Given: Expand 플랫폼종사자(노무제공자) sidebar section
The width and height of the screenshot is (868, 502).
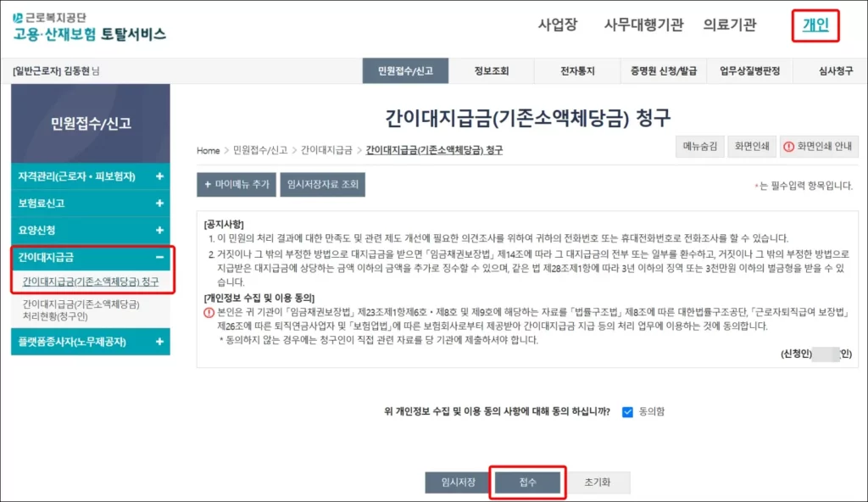Looking at the screenshot, I should pyautogui.click(x=90, y=342).
